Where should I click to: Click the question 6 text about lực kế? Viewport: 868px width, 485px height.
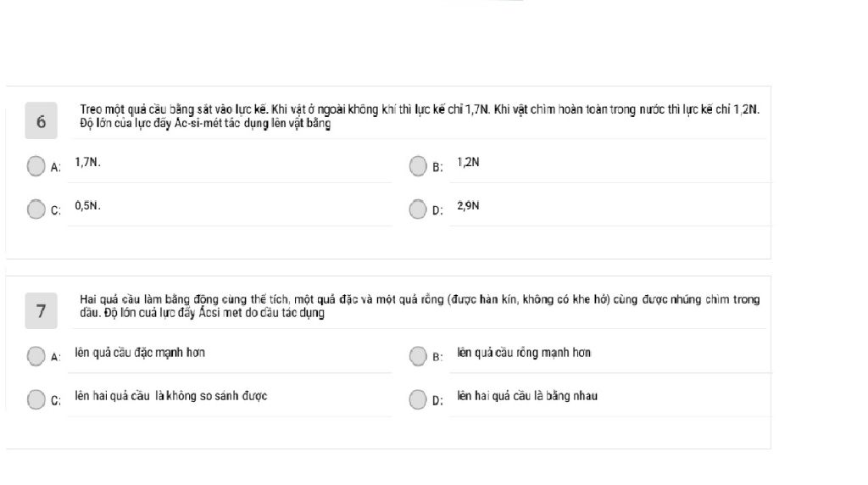coord(420,116)
